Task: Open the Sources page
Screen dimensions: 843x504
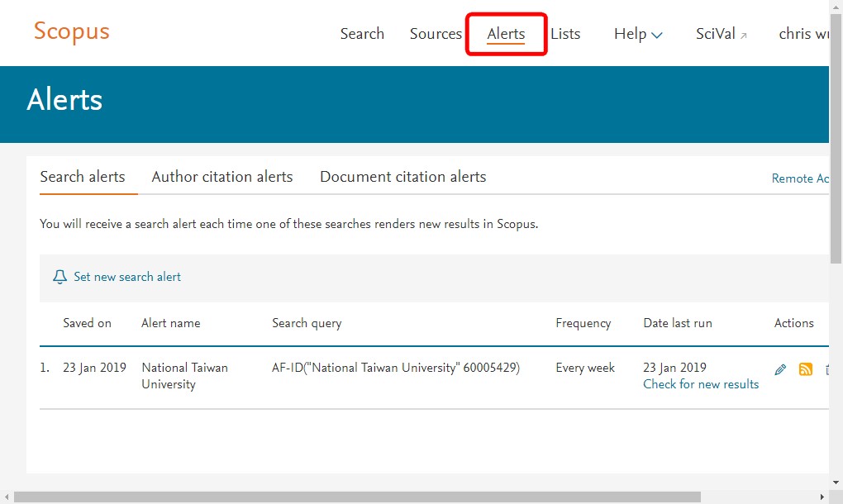Action: point(436,34)
